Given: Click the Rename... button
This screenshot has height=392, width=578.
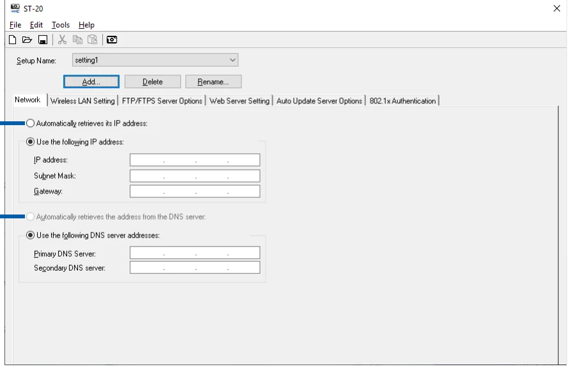Looking at the screenshot, I should pyautogui.click(x=213, y=82).
